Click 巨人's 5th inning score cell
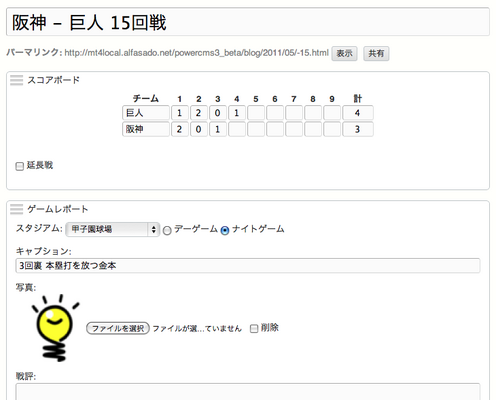This screenshot has width=496, height=400. (256, 113)
